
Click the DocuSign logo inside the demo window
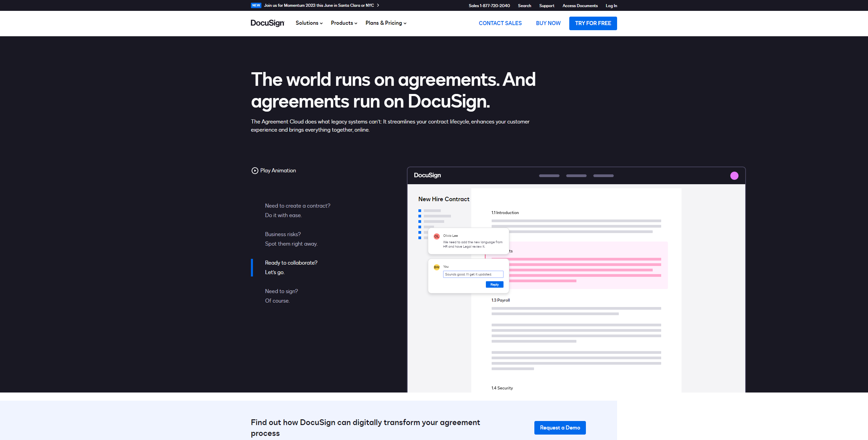(427, 175)
